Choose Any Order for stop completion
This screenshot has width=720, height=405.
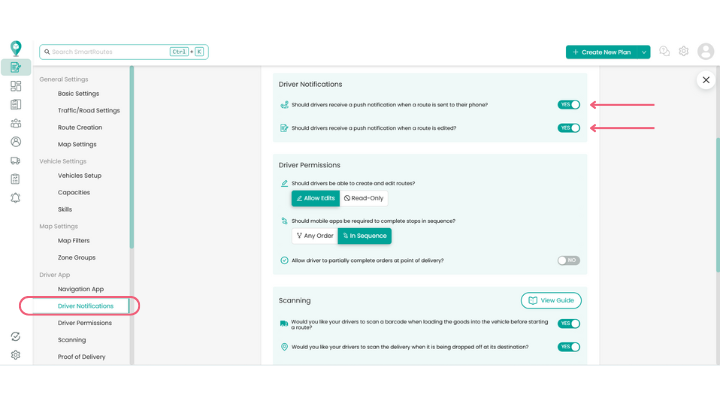[314, 236]
